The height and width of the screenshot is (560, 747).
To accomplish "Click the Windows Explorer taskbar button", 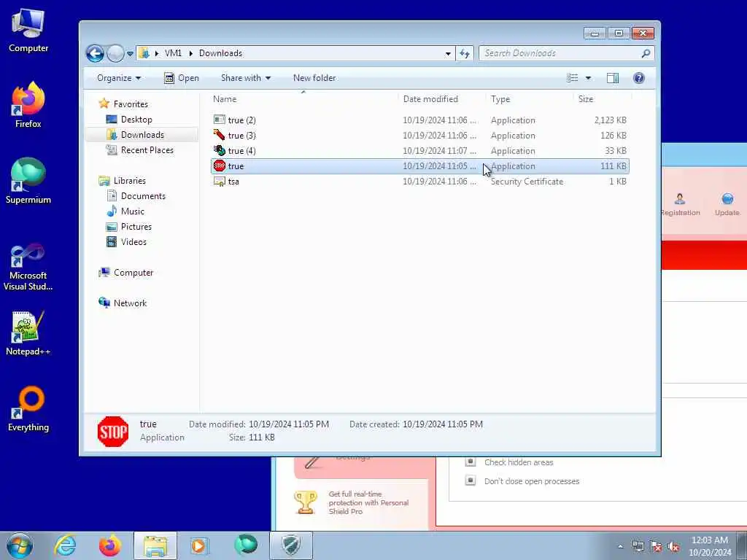I will 155,545.
